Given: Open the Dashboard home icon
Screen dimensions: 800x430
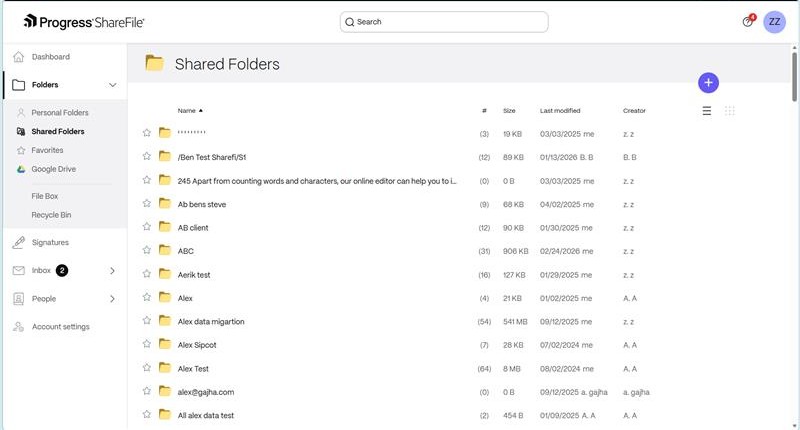Looking at the screenshot, I should 18,57.
